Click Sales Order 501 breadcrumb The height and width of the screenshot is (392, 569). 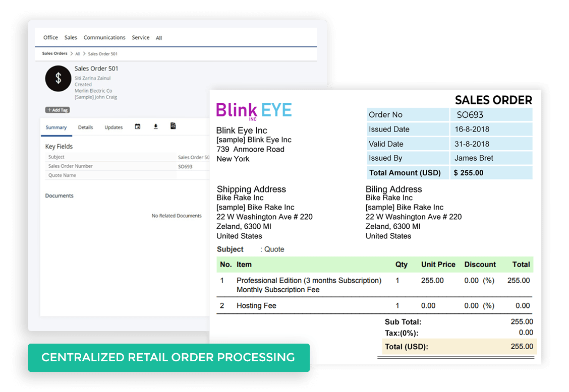coord(103,54)
